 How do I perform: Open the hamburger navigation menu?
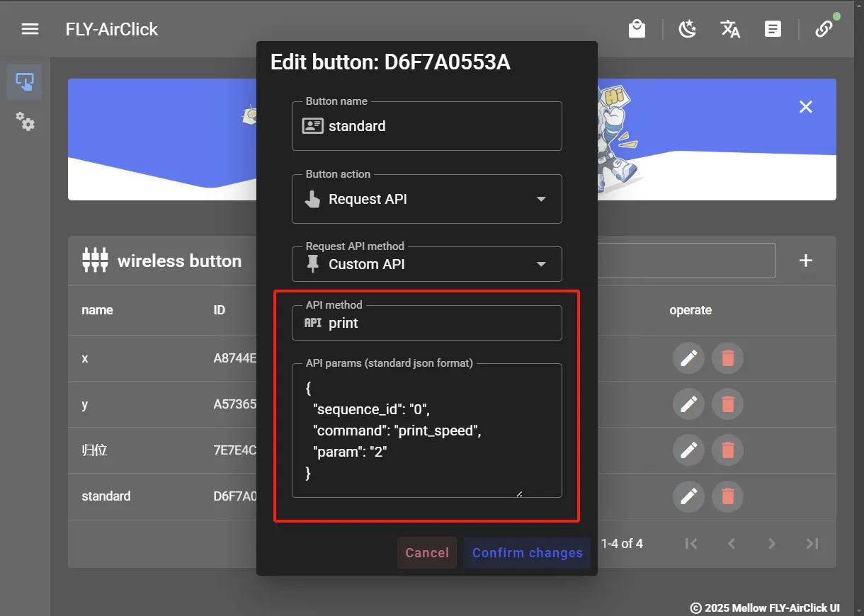29,29
